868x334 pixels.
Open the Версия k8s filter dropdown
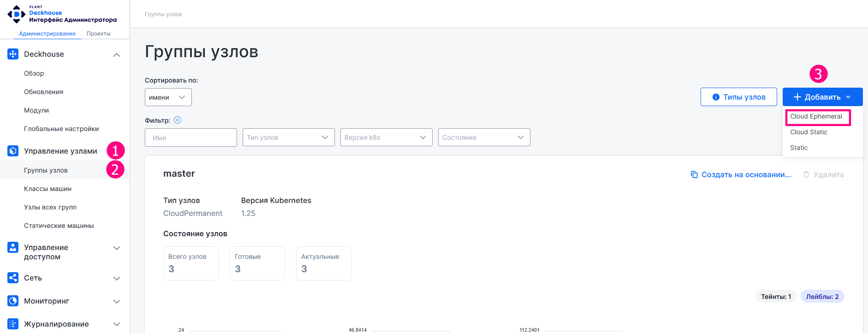click(x=386, y=137)
